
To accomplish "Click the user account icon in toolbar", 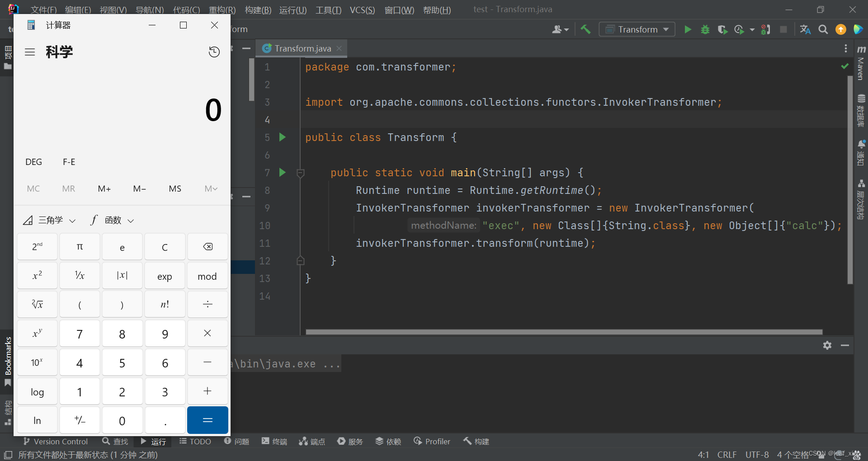I will click(x=560, y=29).
